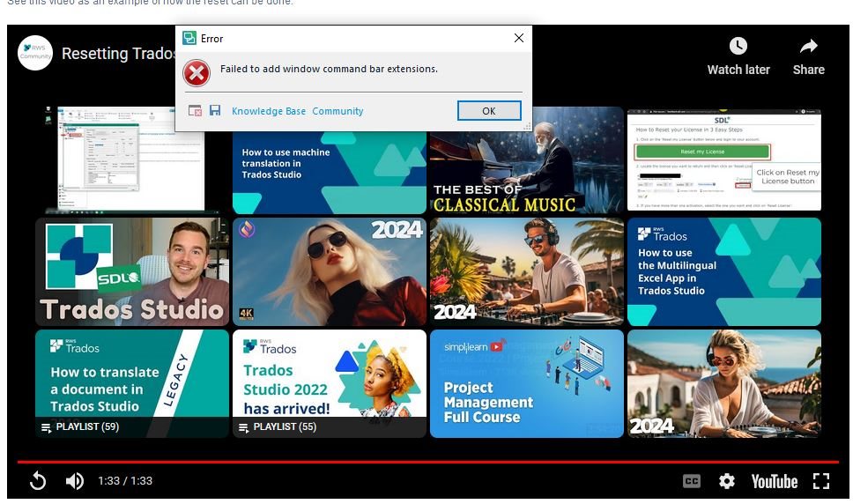
Task: Open the machine translation in Trados Studio video
Action: click(x=329, y=173)
